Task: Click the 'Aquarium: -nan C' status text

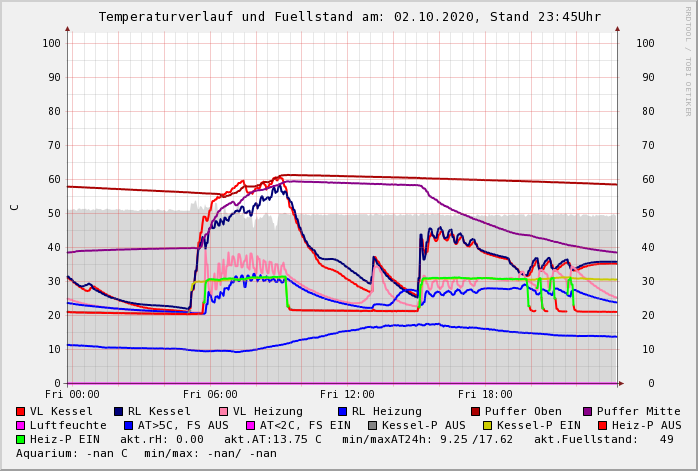Action: pyautogui.click(x=72, y=453)
